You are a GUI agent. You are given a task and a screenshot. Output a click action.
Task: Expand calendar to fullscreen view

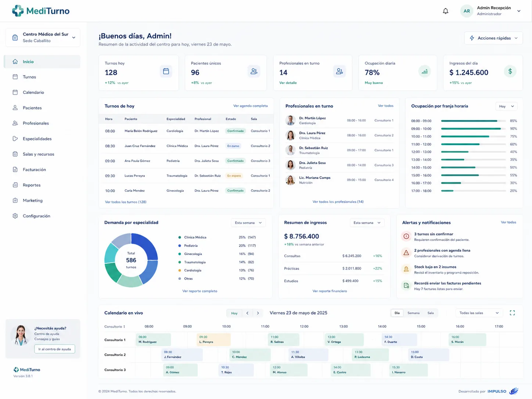tap(512, 313)
